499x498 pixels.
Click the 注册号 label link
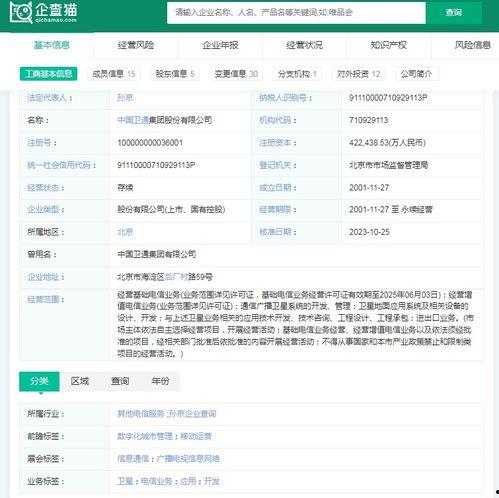[39, 143]
